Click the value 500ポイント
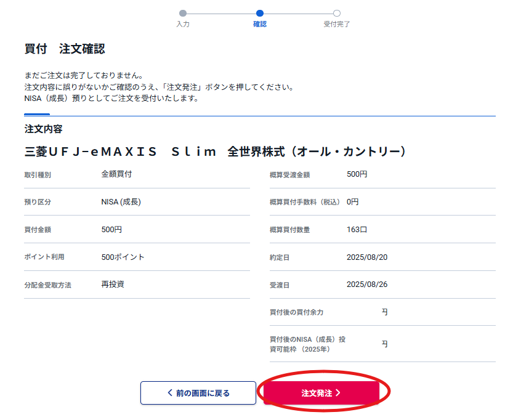The height and width of the screenshot is (420, 505). (x=123, y=257)
